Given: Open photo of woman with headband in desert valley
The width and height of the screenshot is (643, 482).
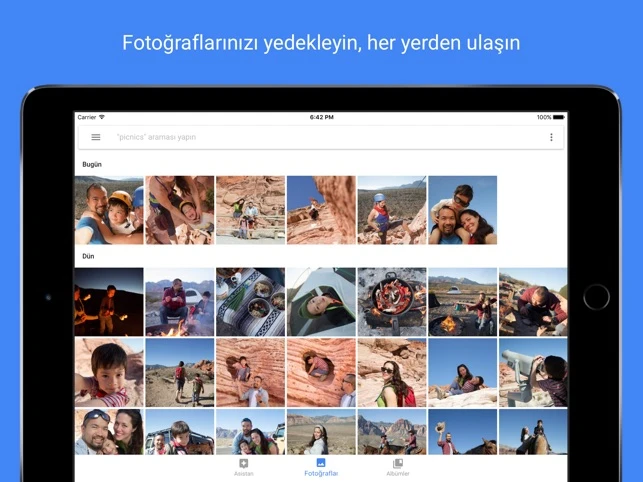Looking at the screenshot, I should [321, 432].
